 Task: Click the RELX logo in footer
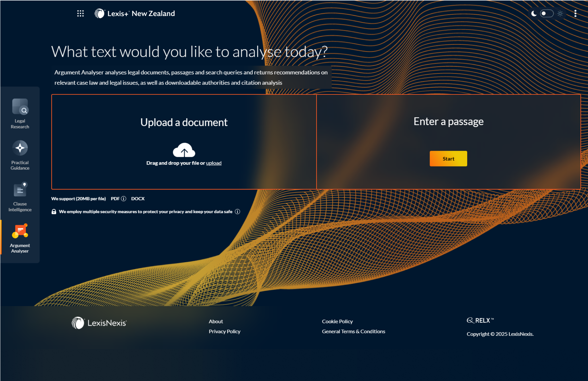(x=480, y=320)
